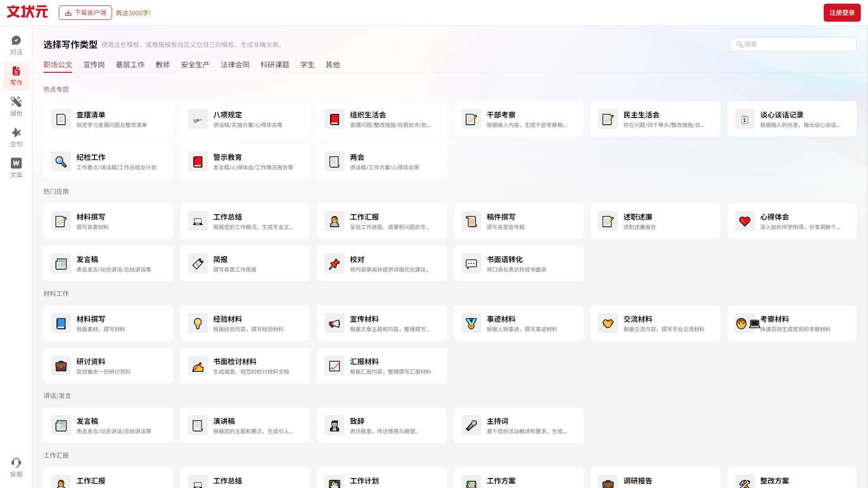868x488 pixels.
Task: Open the 致辞 template card
Action: (x=382, y=426)
